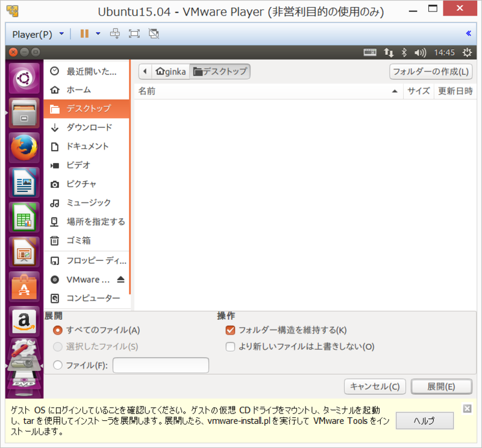Click inside the ファイル(F) text field
The height and width of the screenshot is (448, 482).
point(160,365)
